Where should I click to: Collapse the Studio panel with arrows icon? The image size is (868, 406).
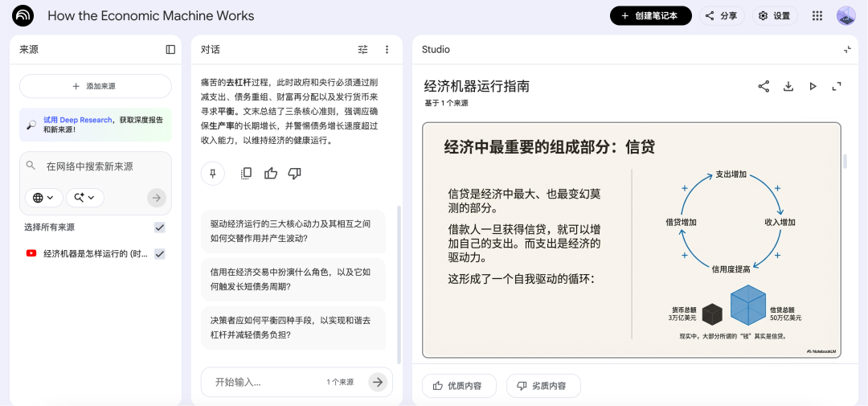(847, 49)
